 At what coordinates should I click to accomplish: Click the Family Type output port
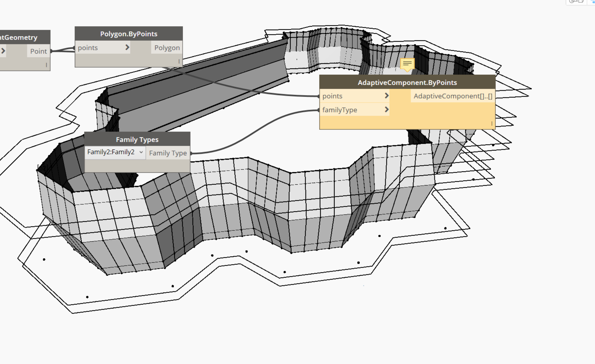click(x=168, y=153)
